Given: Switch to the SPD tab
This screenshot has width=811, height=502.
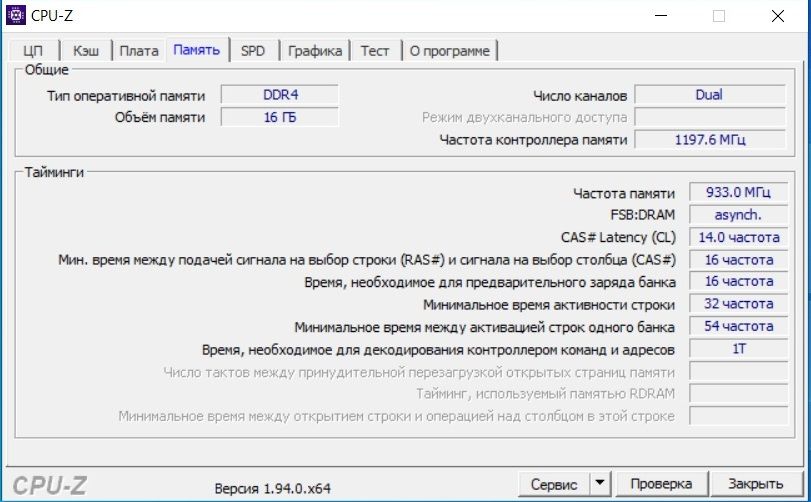Looking at the screenshot, I should (x=253, y=51).
